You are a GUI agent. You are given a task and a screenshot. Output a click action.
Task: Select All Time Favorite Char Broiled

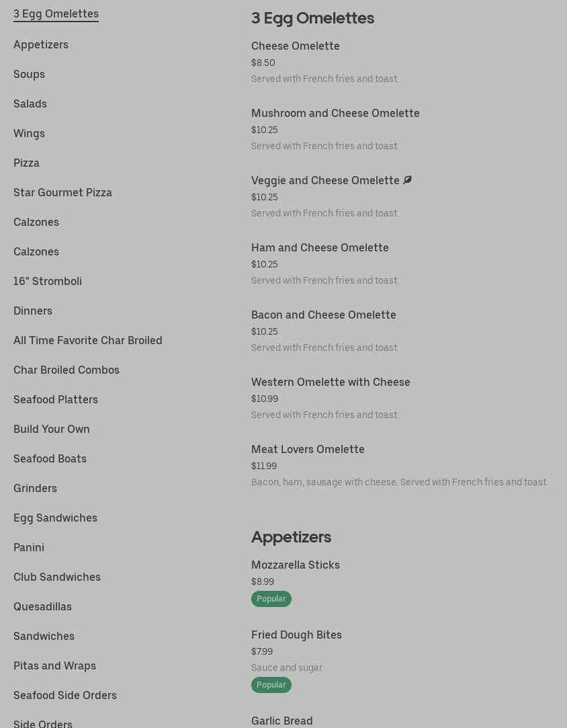pos(88,340)
